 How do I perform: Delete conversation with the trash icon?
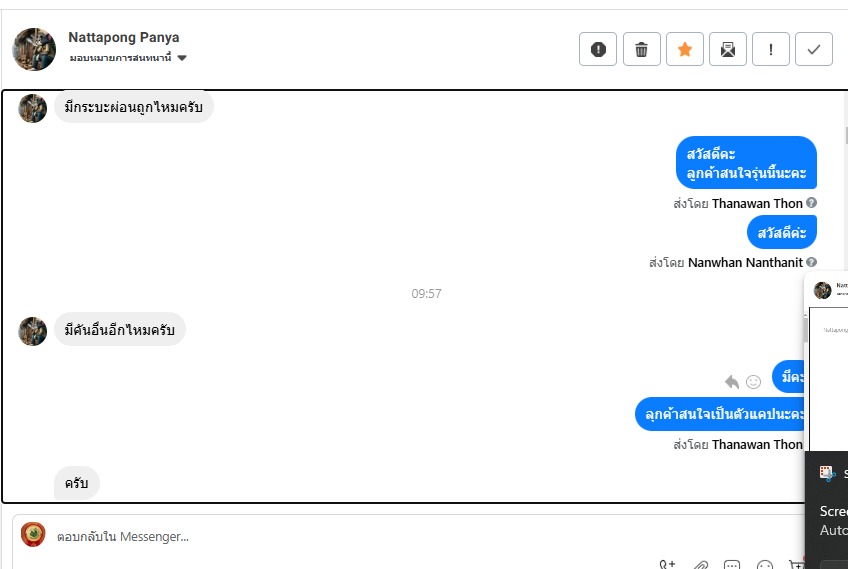(641, 49)
